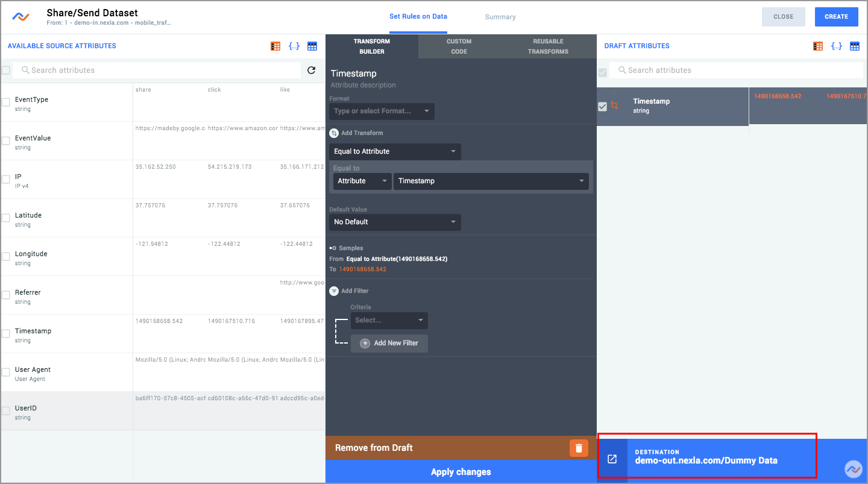Switch source attributes to blue table view
This screenshot has height=484, width=868.
312,46
